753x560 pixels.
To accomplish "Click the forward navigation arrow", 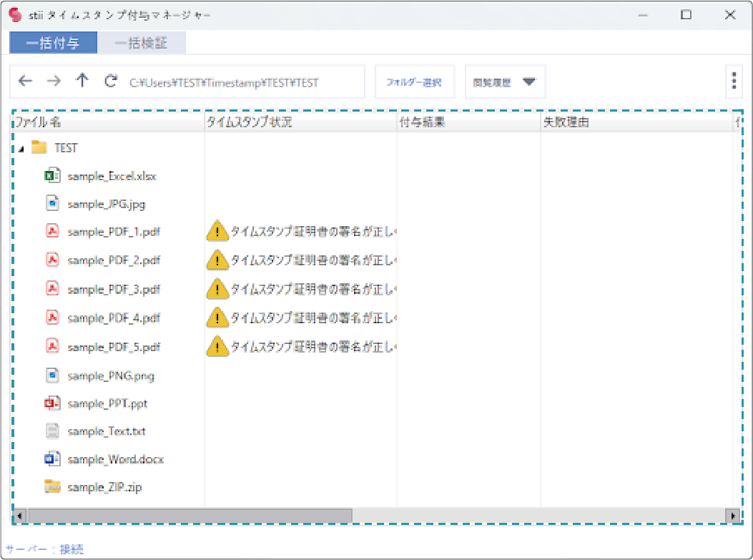I will (x=54, y=82).
